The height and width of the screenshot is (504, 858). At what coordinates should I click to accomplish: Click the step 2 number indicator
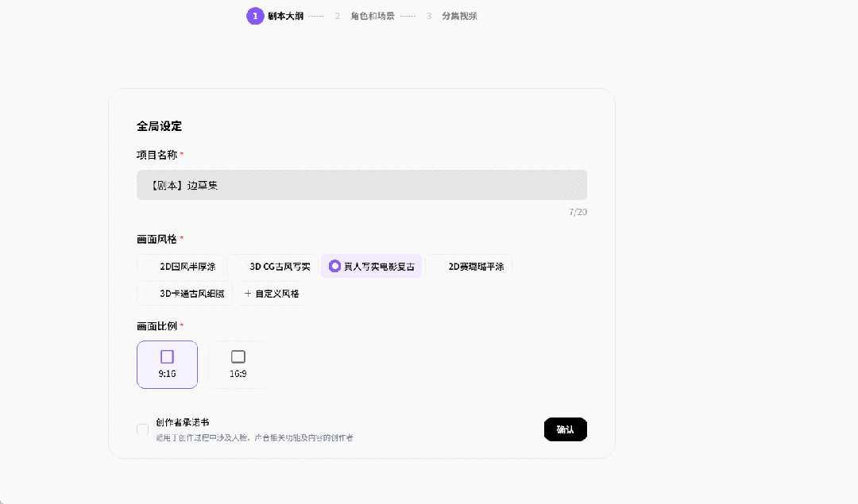point(338,16)
